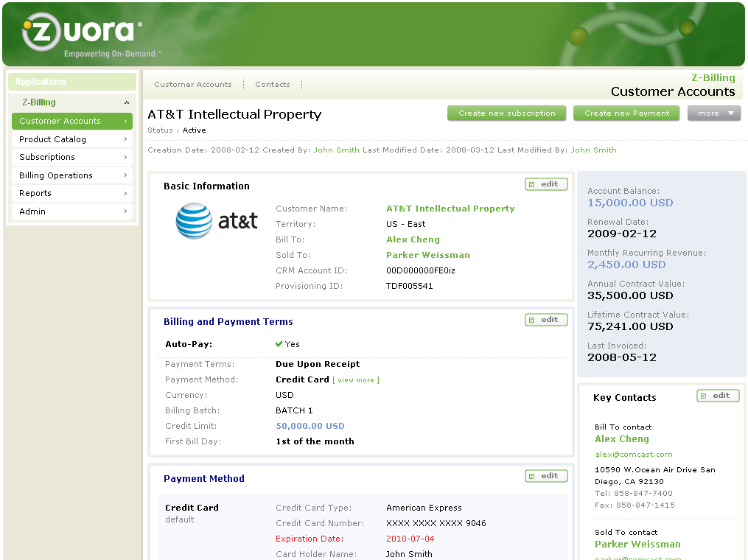Viewport: 748px width, 560px height.
Task: Click Renewal Date value 2009-02-12
Action: coord(621,234)
